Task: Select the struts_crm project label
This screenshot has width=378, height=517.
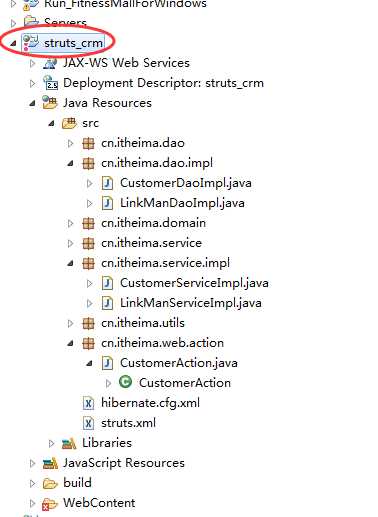Action: tap(73, 43)
